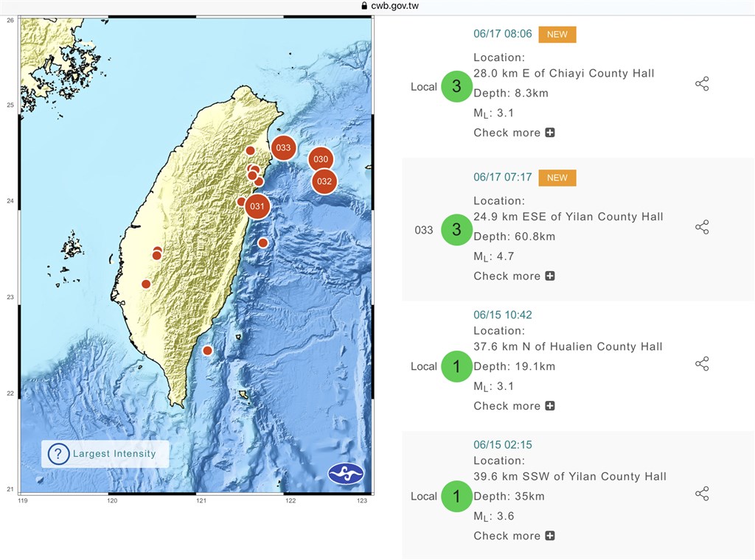Click the intensity 1 circle for Hualien quake
This screenshot has height=560, width=755.
point(456,366)
